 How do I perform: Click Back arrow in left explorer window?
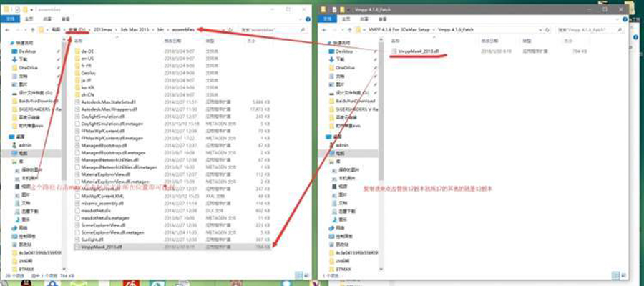pyautogui.click(x=8, y=29)
